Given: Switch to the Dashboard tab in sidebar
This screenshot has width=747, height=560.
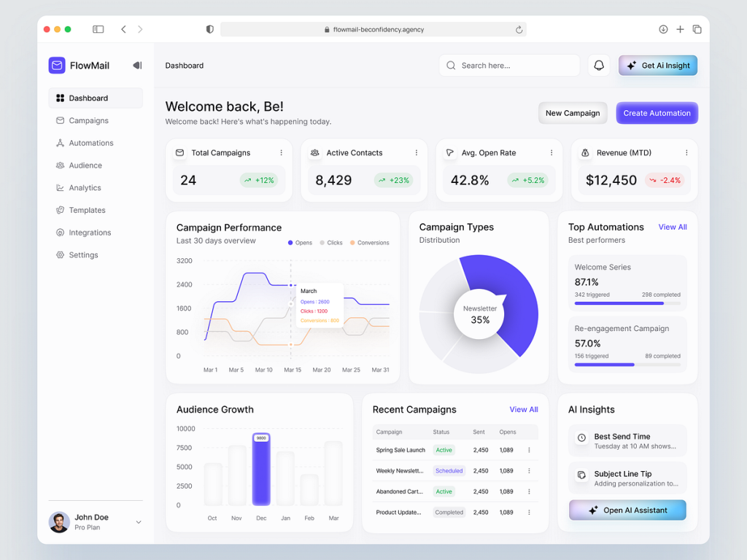Looking at the screenshot, I should pyautogui.click(x=88, y=98).
